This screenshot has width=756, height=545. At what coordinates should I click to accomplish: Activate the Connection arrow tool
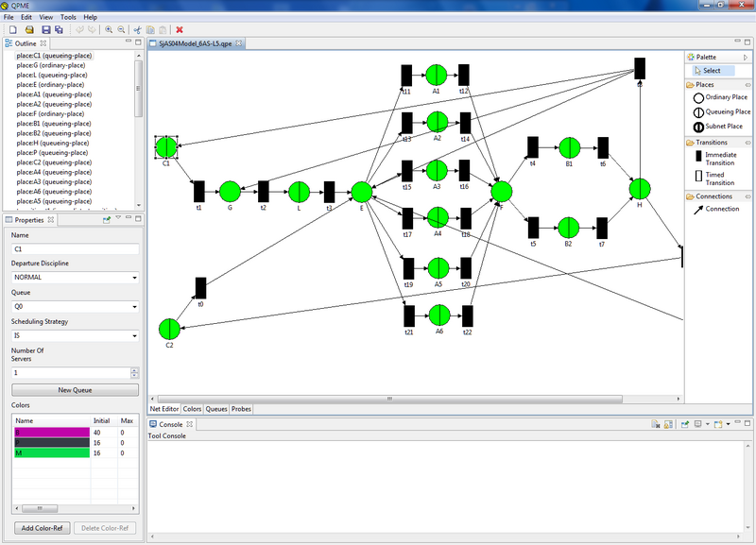point(716,209)
